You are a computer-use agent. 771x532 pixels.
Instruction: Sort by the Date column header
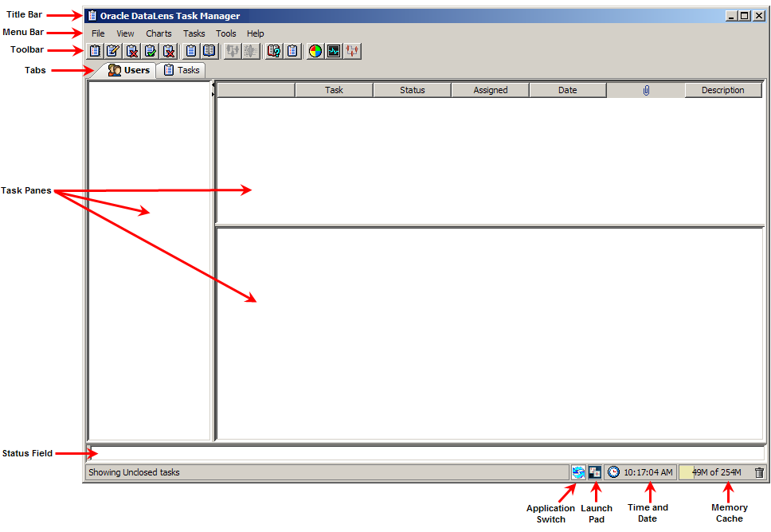(567, 90)
